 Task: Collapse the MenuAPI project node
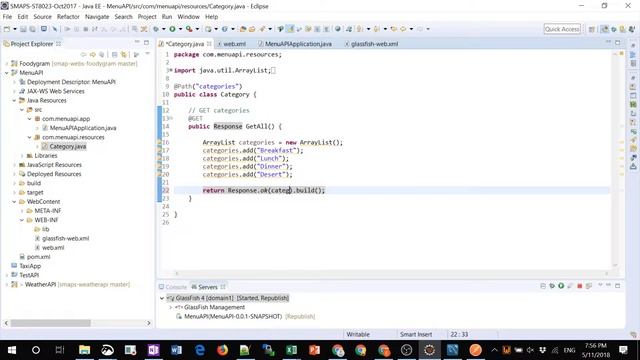click(x=7, y=73)
